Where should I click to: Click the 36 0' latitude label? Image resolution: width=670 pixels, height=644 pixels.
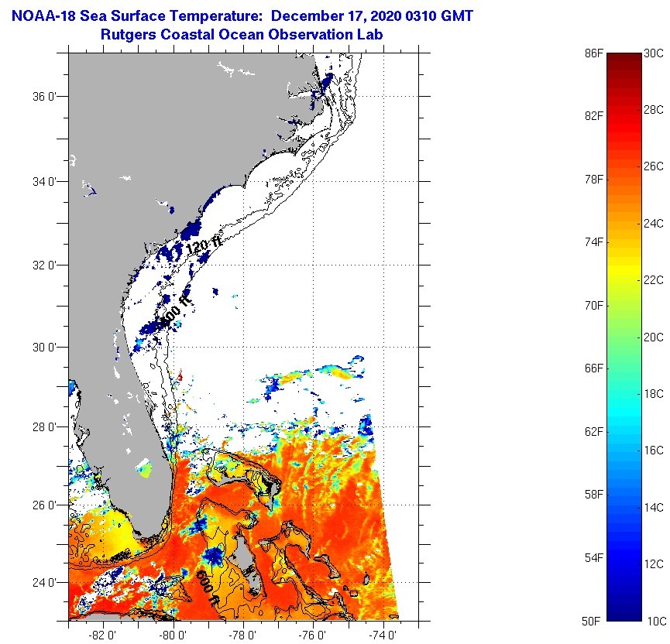pos(44,97)
